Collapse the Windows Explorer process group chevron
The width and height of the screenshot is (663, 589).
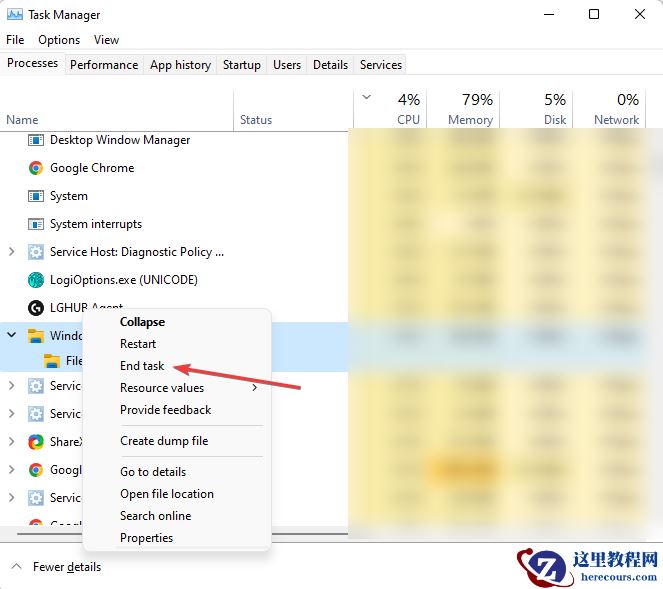[x=12, y=335]
